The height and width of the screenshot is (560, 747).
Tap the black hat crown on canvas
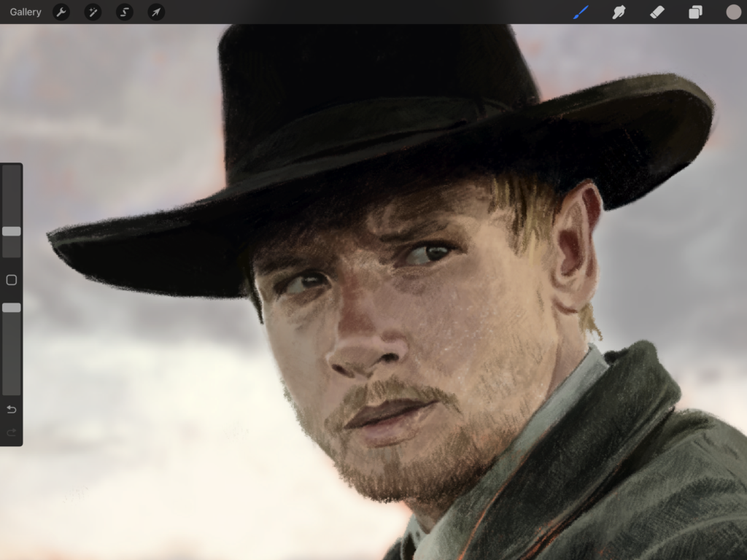click(x=365, y=80)
